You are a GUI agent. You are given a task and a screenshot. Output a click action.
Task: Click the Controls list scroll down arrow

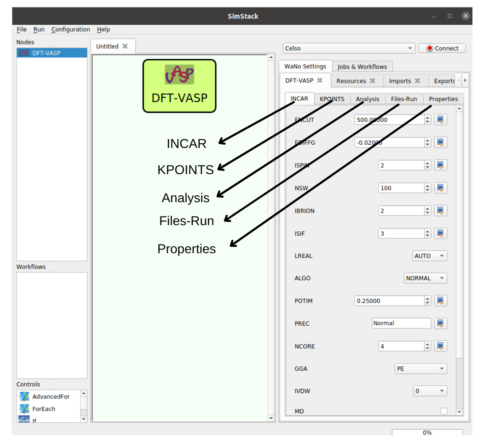(83, 419)
